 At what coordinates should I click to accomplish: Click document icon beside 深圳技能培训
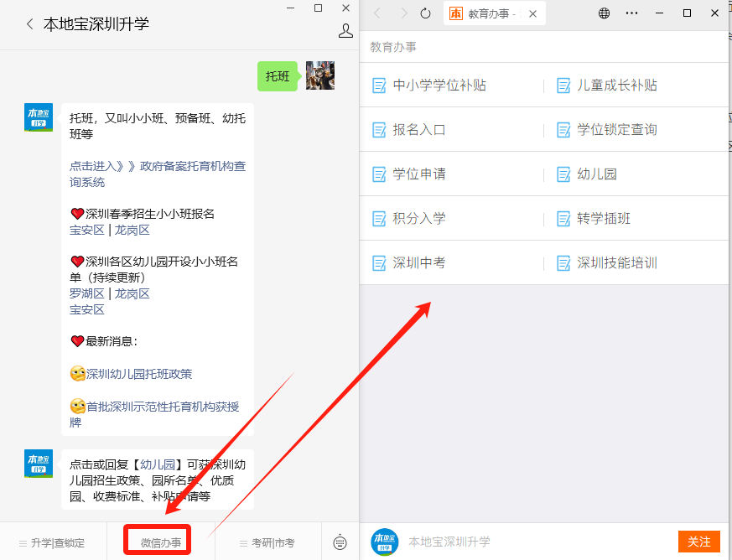pyautogui.click(x=563, y=263)
